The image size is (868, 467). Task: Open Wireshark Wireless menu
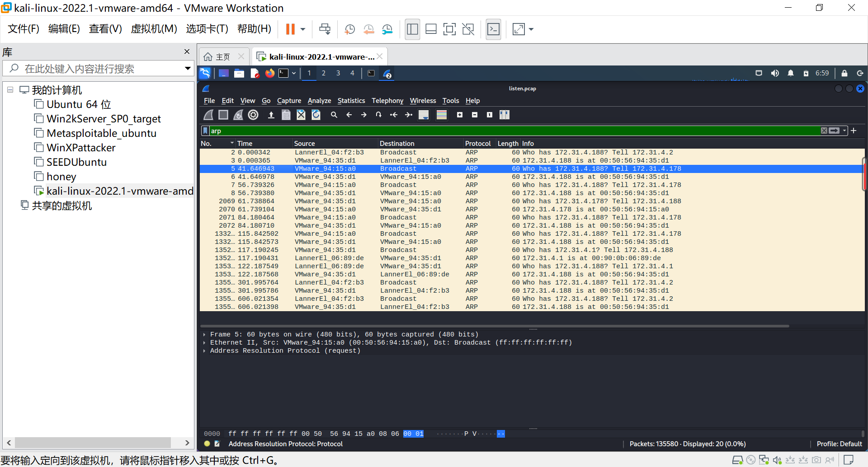pyautogui.click(x=423, y=101)
